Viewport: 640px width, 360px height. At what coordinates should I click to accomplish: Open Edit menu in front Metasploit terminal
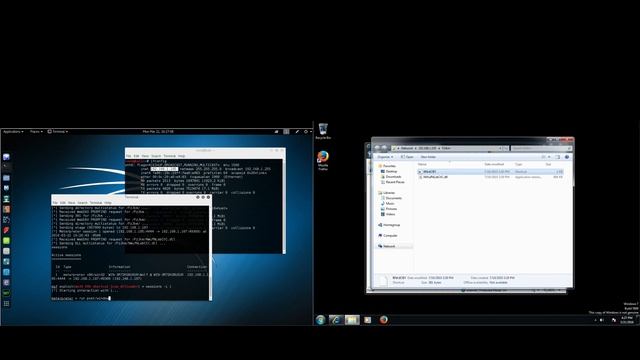63,203
